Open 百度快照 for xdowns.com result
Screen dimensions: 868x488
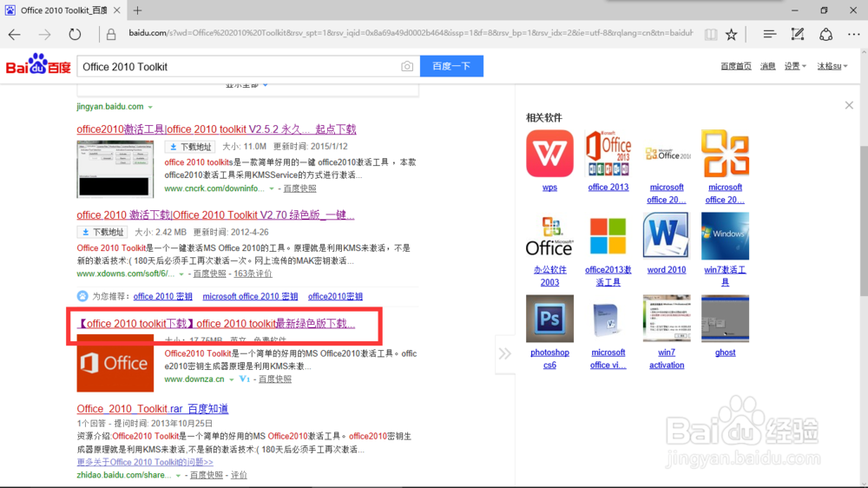point(209,274)
